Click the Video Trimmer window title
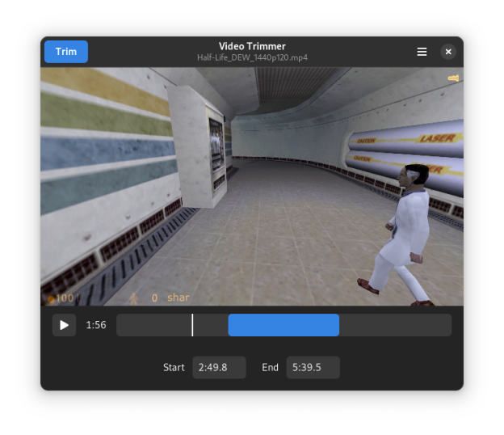 pos(252,46)
